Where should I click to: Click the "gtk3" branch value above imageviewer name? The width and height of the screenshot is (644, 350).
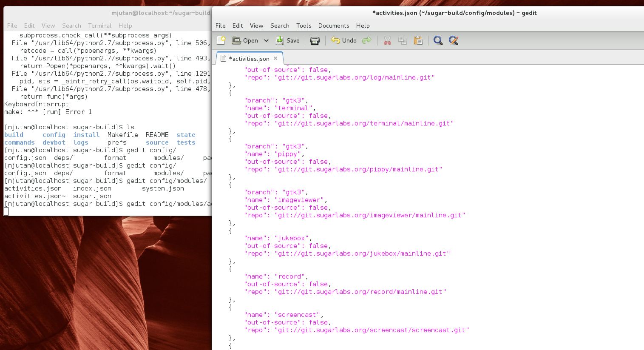(293, 192)
